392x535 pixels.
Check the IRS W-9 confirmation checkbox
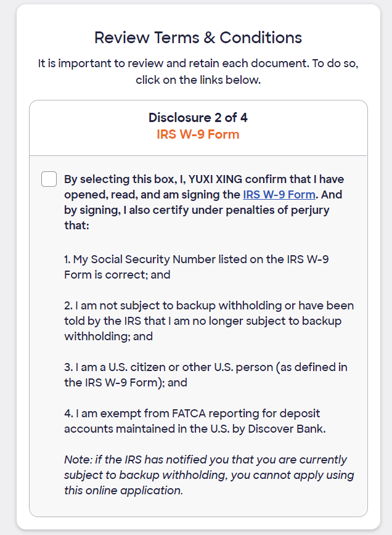49,179
